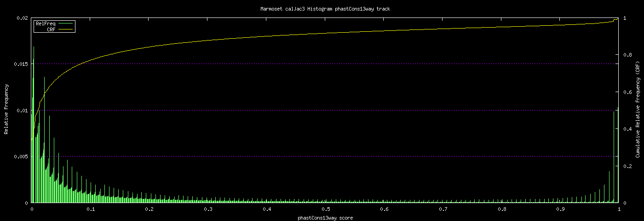Click the 0.7 x-axis tick label

point(443,209)
